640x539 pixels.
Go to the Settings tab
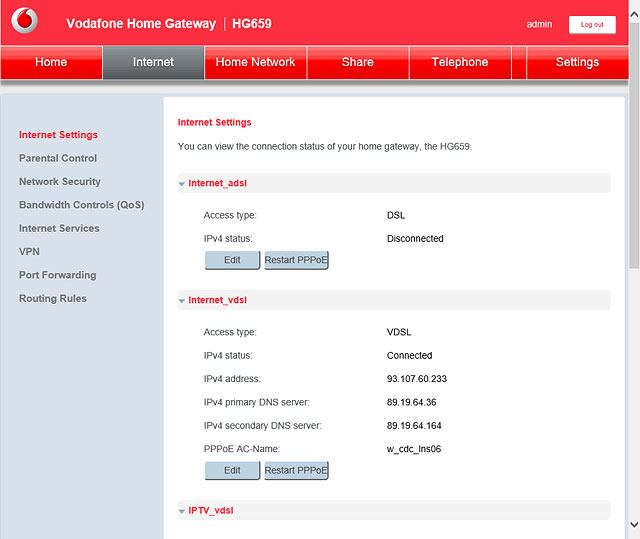coord(578,62)
